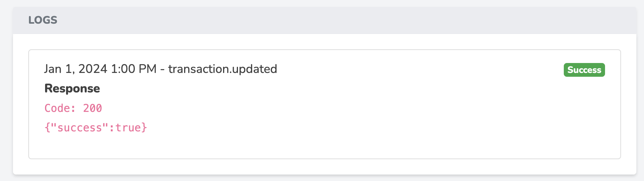Click the opening brace of JSON response
This screenshot has width=644, height=181.
point(47,128)
